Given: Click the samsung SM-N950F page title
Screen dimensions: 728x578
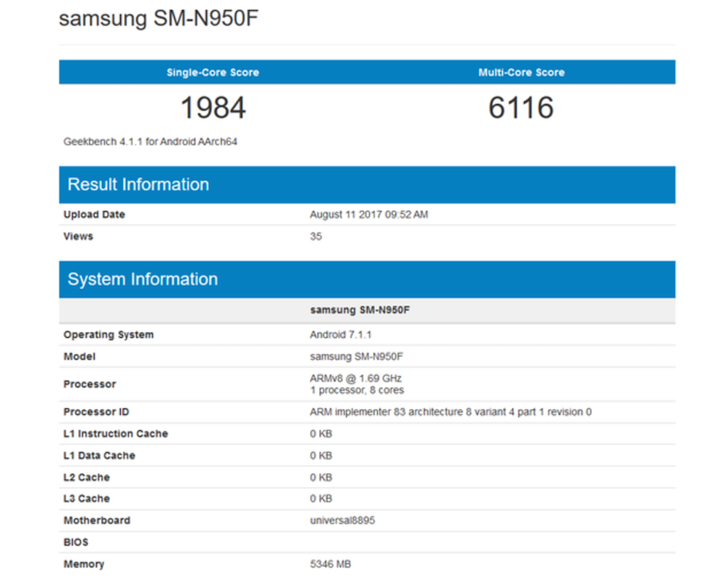Looking at the screenshot, I should tap(159, 19).
